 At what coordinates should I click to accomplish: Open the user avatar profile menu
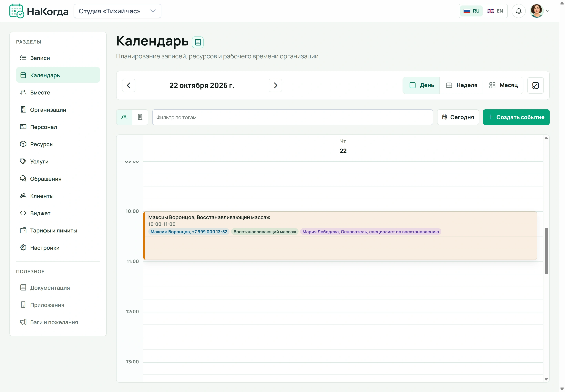[x=537, y=11]
